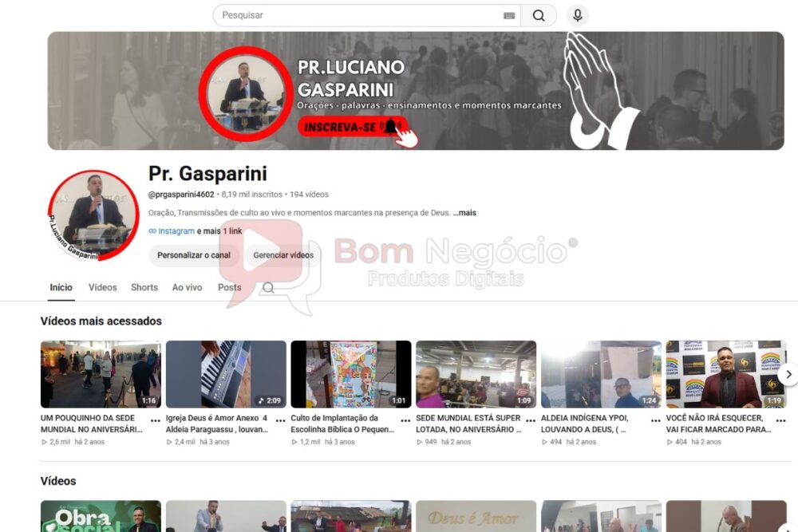Click the Instagram link icon
This screenshot has width=798, height=532.
(152, 231)
